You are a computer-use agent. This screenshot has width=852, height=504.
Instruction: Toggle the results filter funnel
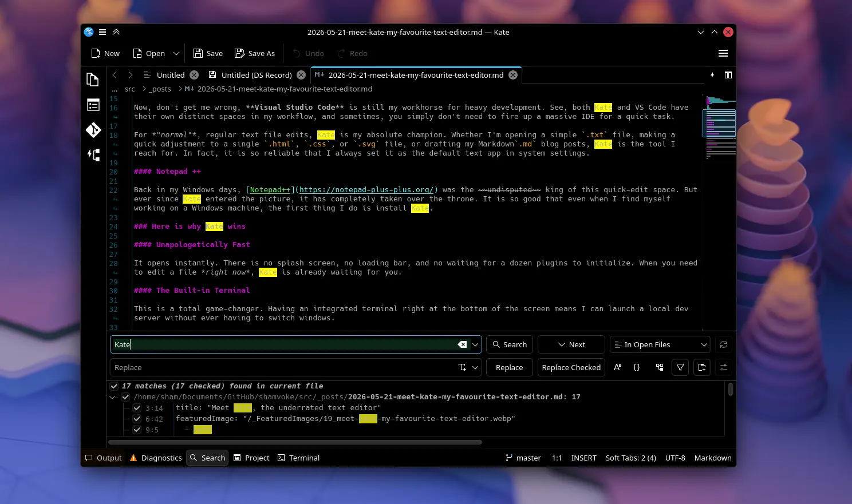point(680,367)
